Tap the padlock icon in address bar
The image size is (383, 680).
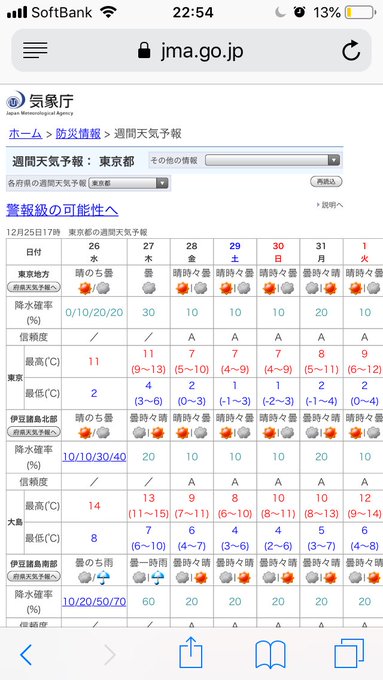[x=144, y=51]
